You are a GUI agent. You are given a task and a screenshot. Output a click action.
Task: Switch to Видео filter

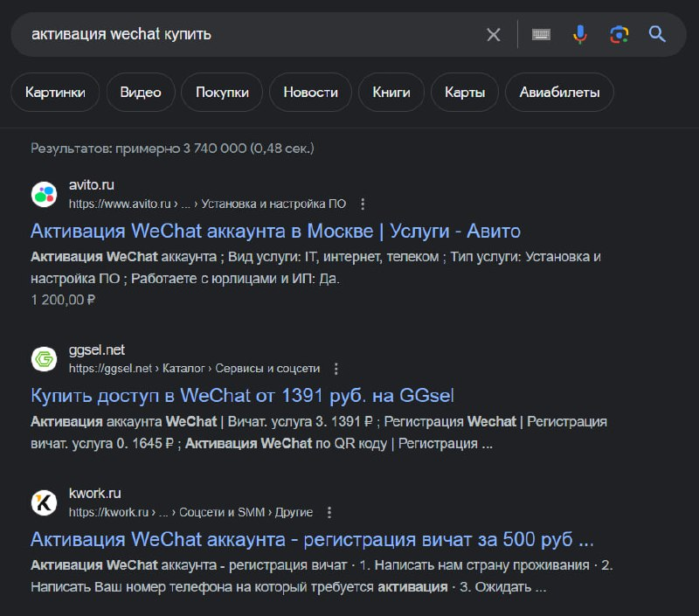tap(141, 93)
